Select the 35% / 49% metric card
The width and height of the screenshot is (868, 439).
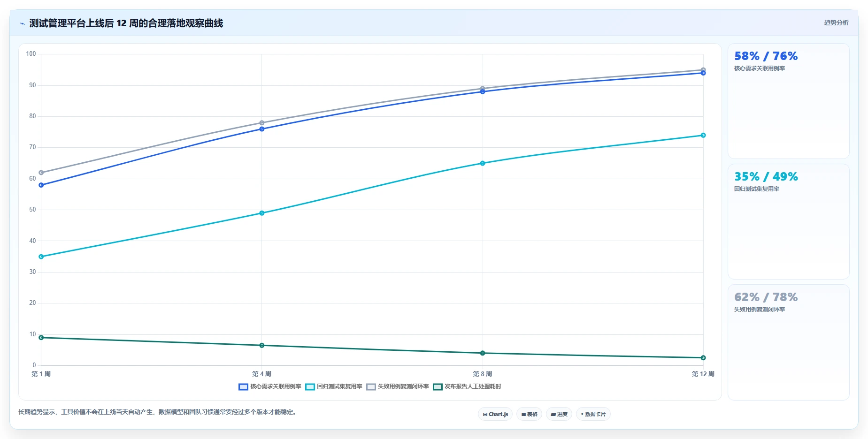click(x=788, y=222)
